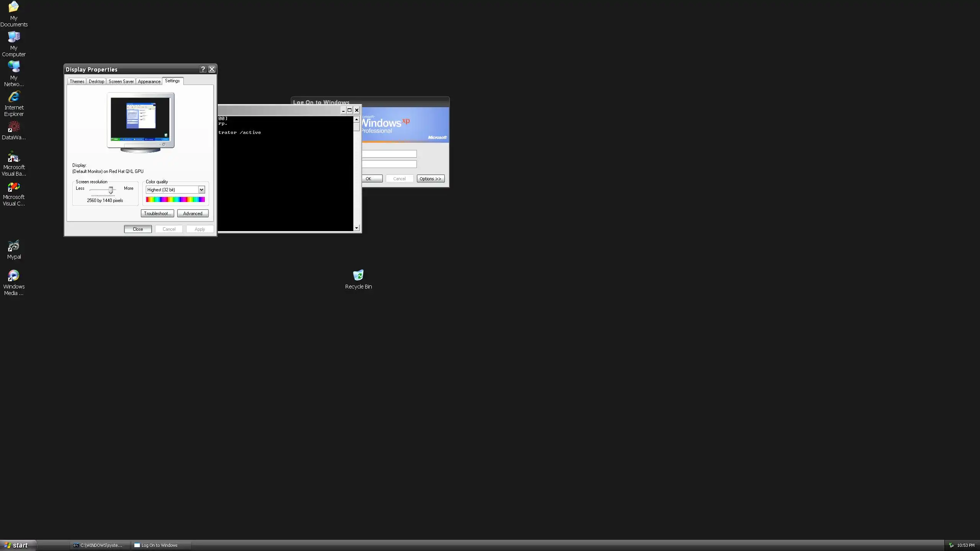Switch to the Appearance tab
980x551 pixels.
pos(149,82)
